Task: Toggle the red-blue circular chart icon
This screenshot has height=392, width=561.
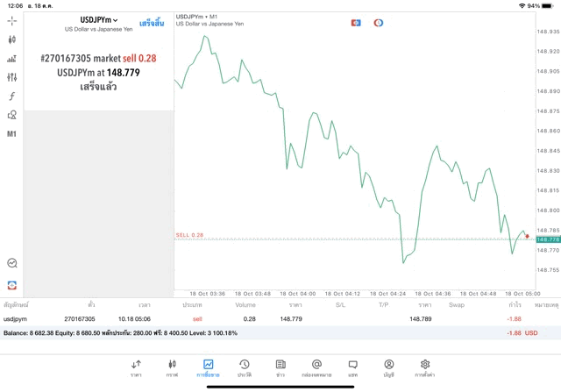Action: 379,23
